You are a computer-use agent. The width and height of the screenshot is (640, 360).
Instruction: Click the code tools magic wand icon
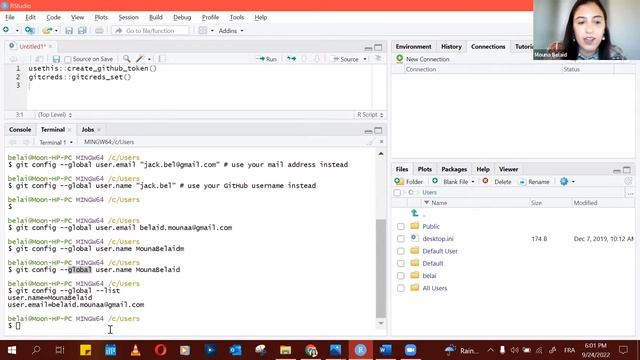(x=140, y=59)
